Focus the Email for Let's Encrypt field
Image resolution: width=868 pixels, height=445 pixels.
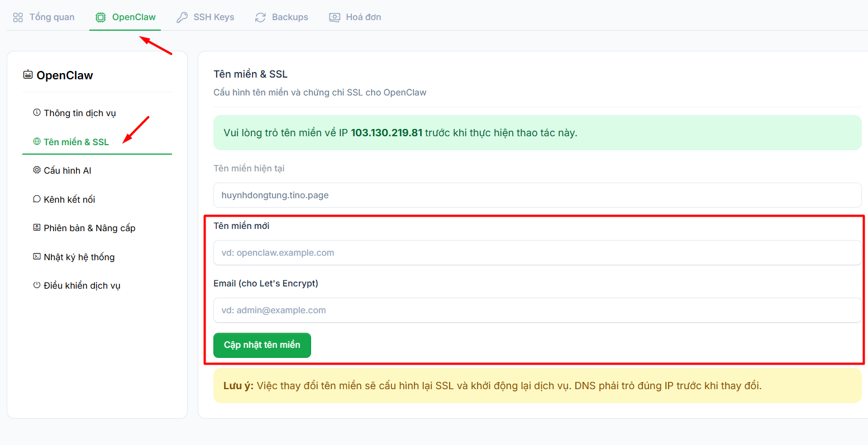537,310
